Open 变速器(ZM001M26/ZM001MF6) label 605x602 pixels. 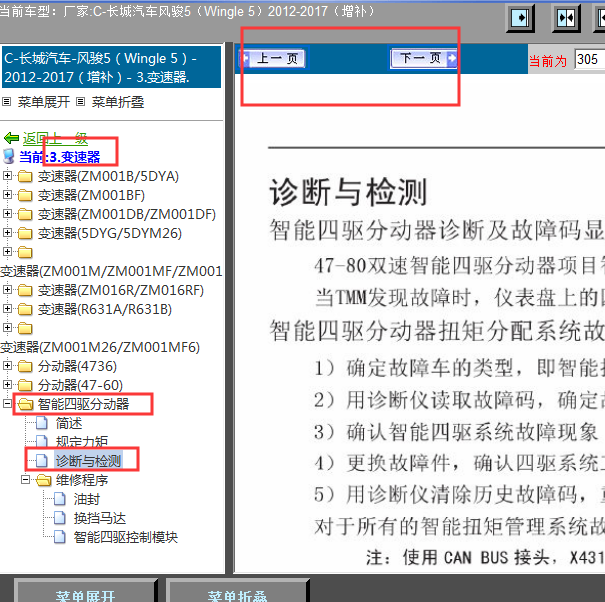[x=100, y=347]
